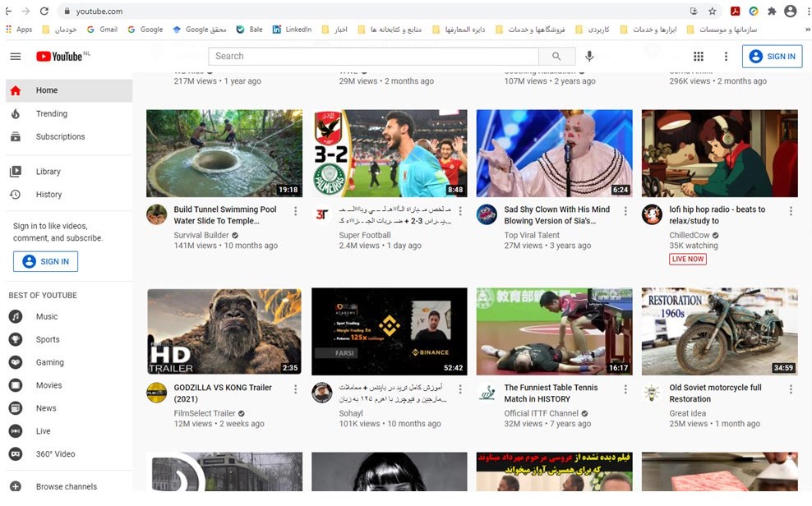Click SIGN IN button in sidebar
Image resolution: width=812 pixels, height=506 pixels.
pos(45,261)
